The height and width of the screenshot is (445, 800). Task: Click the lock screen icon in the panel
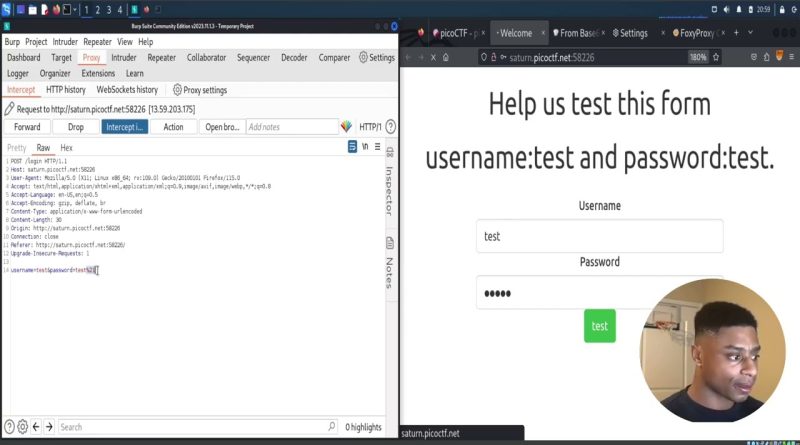pyautogui.click(x=782, y=9)
